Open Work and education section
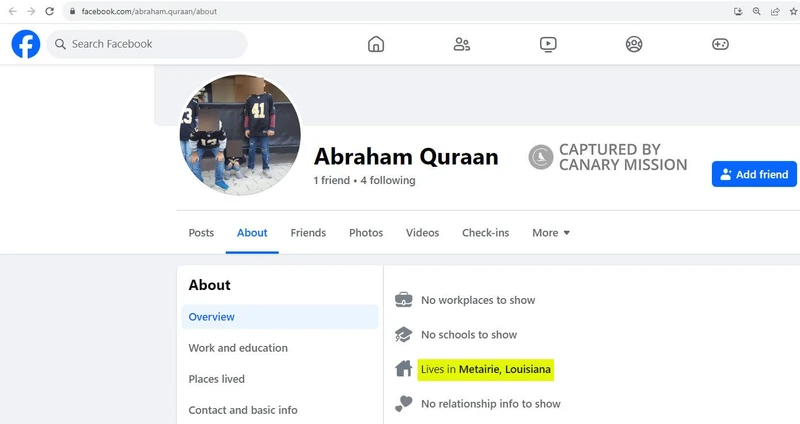 238,348
